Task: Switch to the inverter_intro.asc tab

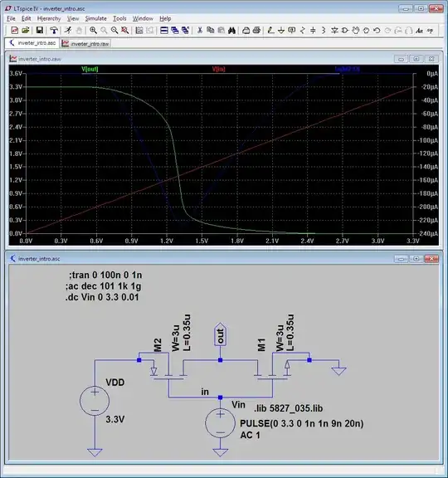Action: pyautogui.click(x=32, y=43)
